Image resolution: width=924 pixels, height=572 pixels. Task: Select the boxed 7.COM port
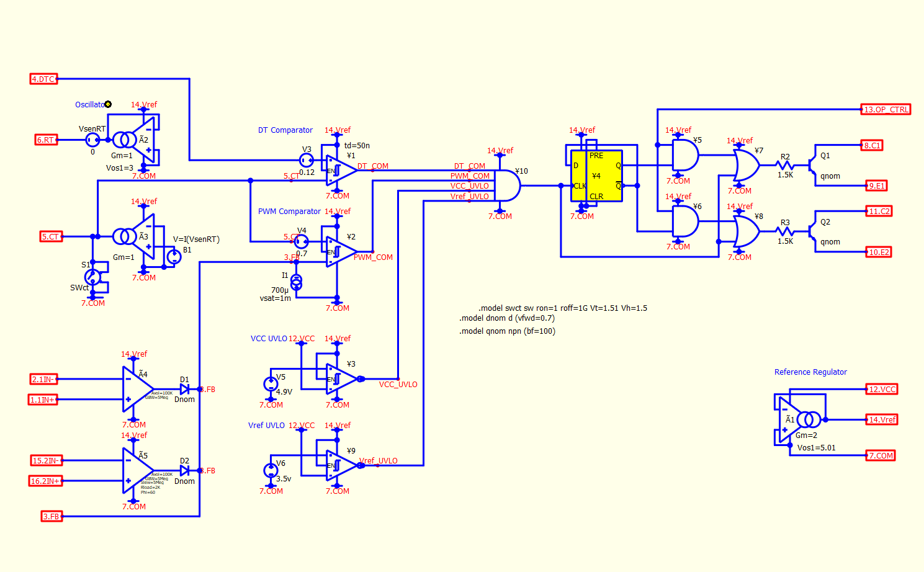(x=881, y=455)
